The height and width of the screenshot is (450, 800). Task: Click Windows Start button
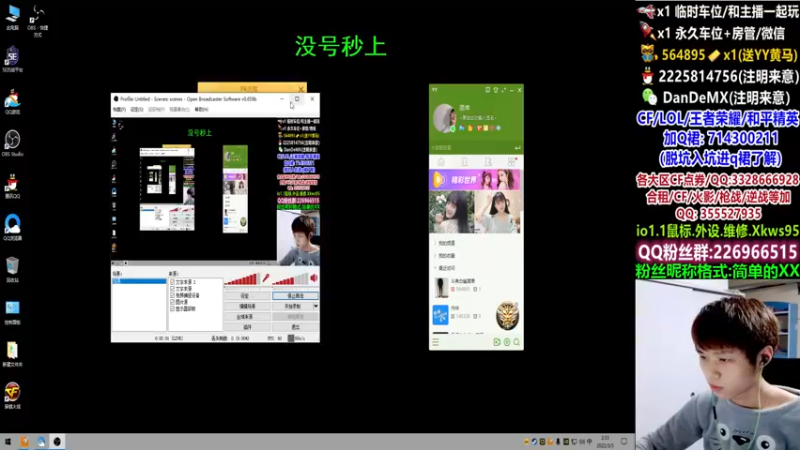point(8,442)
